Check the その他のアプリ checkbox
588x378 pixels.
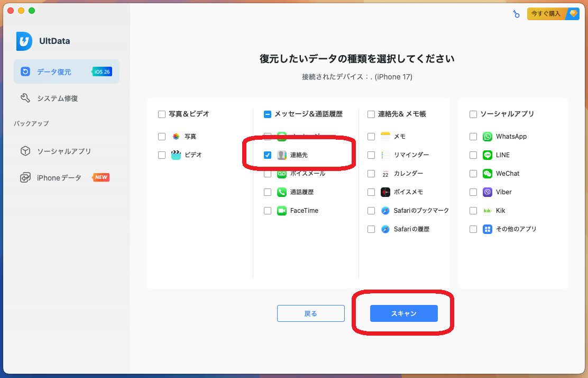[x=473, y=229]
